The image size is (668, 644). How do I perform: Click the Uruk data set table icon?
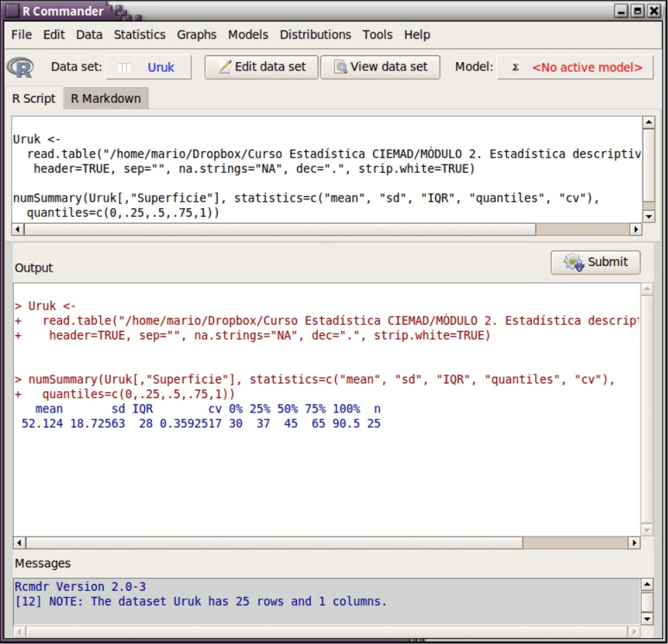point(124,68)
